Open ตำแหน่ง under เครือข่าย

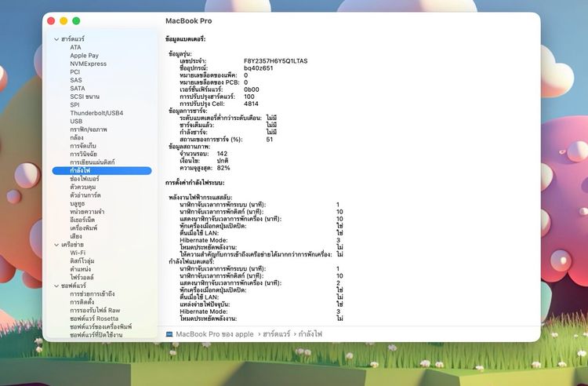[80, 269]
